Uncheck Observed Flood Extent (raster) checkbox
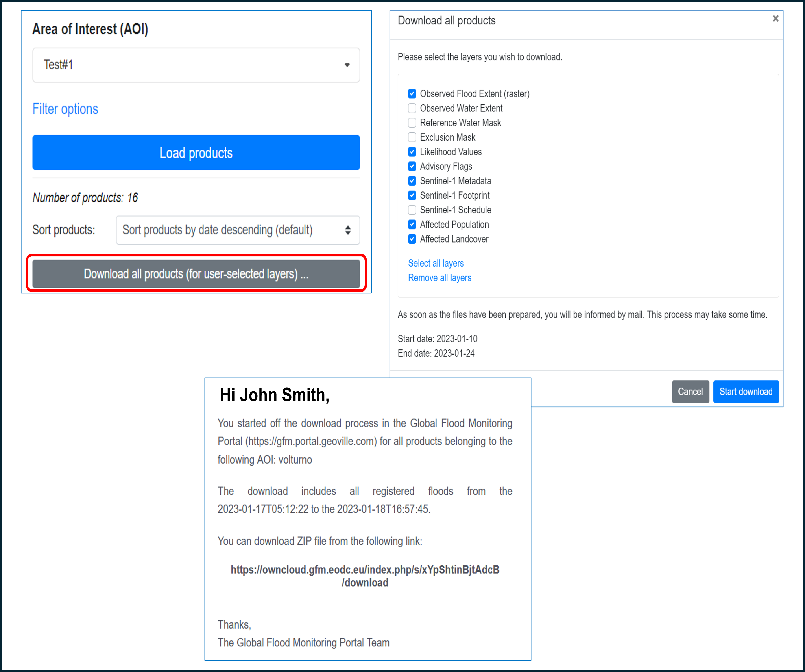This screenshot has width=805, height=672. [412, 94]
